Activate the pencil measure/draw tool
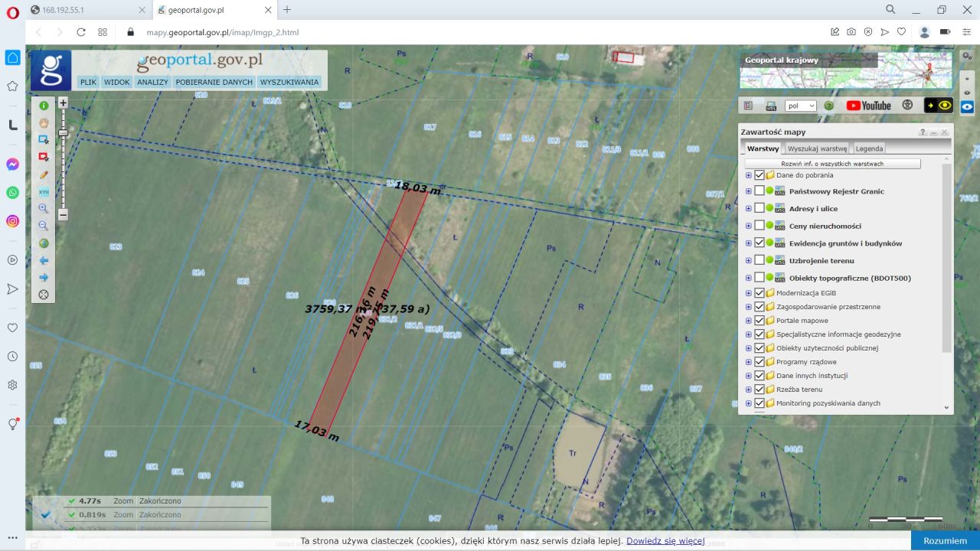This screenshot has height=551, width=980. tap(44, 174)
